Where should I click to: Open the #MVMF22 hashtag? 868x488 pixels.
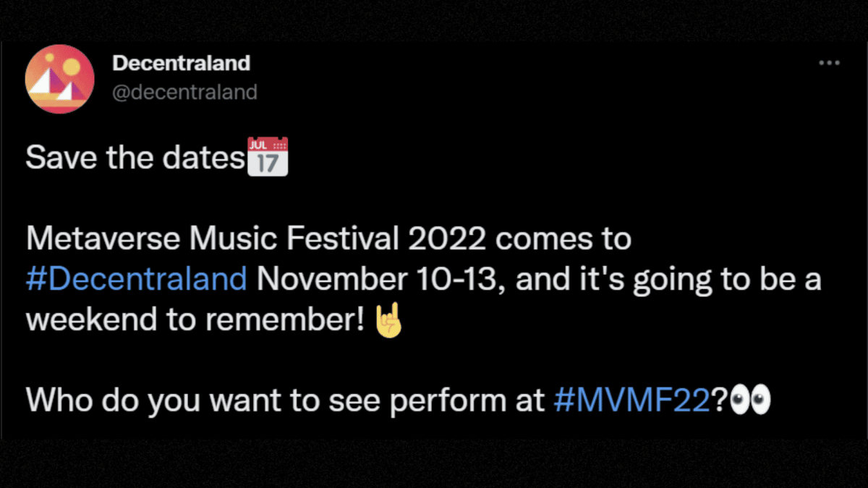tap(631, 400)
